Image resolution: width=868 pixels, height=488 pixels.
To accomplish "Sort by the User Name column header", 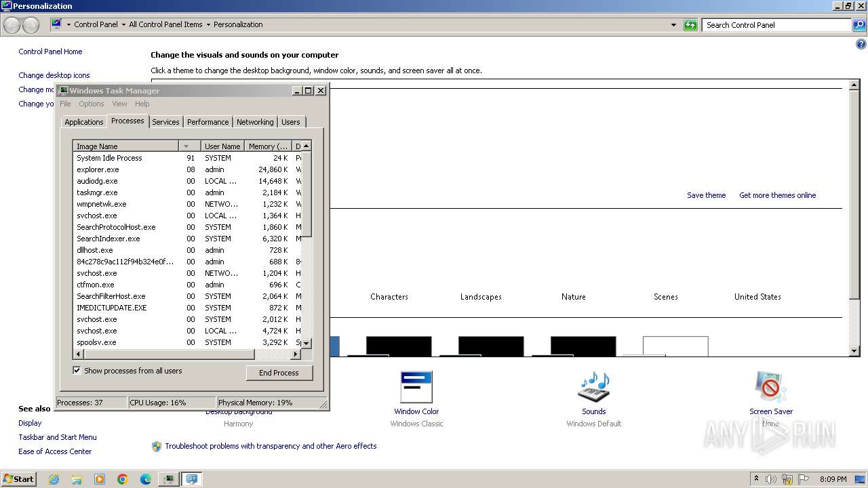I will pos(222,146).
